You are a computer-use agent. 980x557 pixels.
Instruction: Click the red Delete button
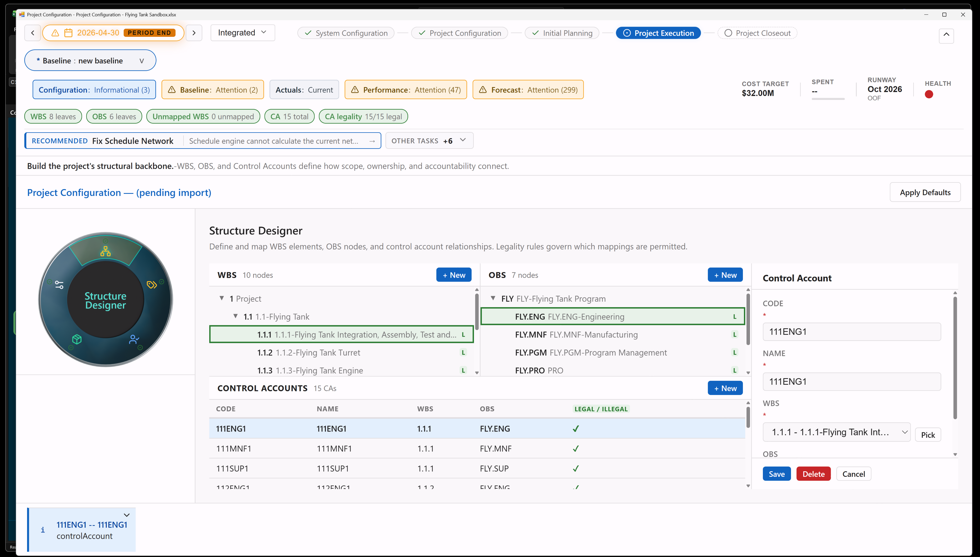813,474
